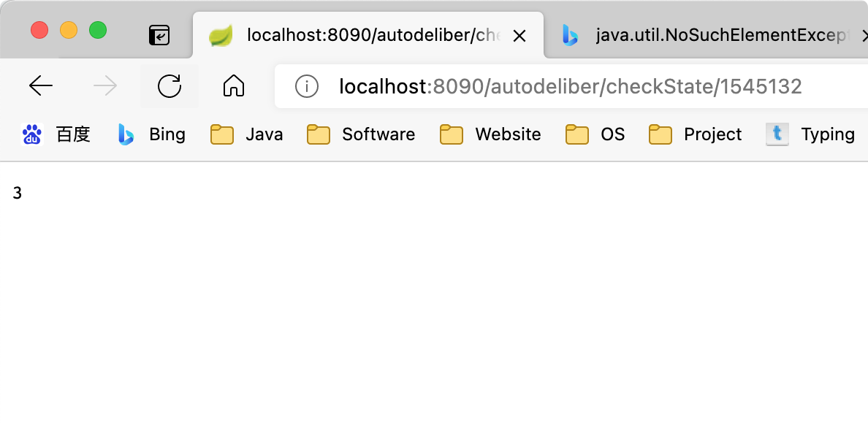Viewport: 868px width, 428px height.
Task: Expand the Website bookmarks folder
Action: 490,134
